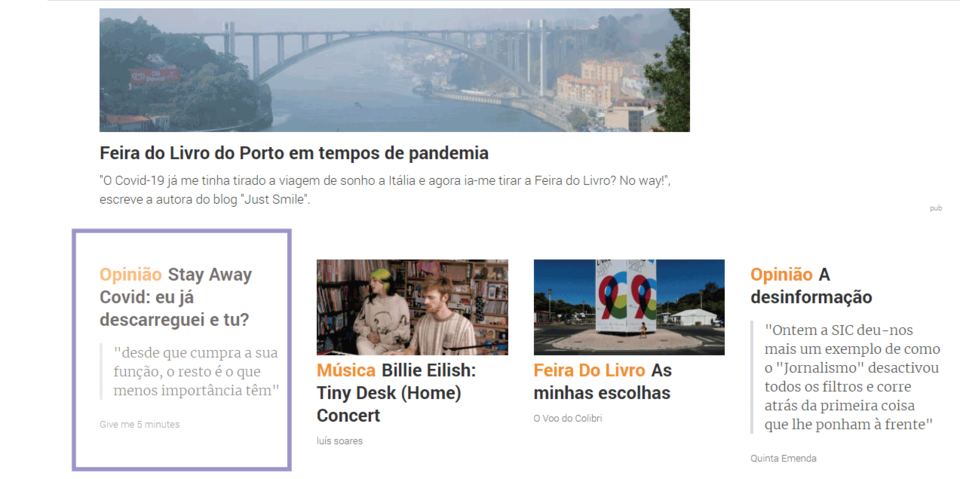Click the 'pub' advertisement label
Viewport: 960px width, 479px height.
pos(936,208)
